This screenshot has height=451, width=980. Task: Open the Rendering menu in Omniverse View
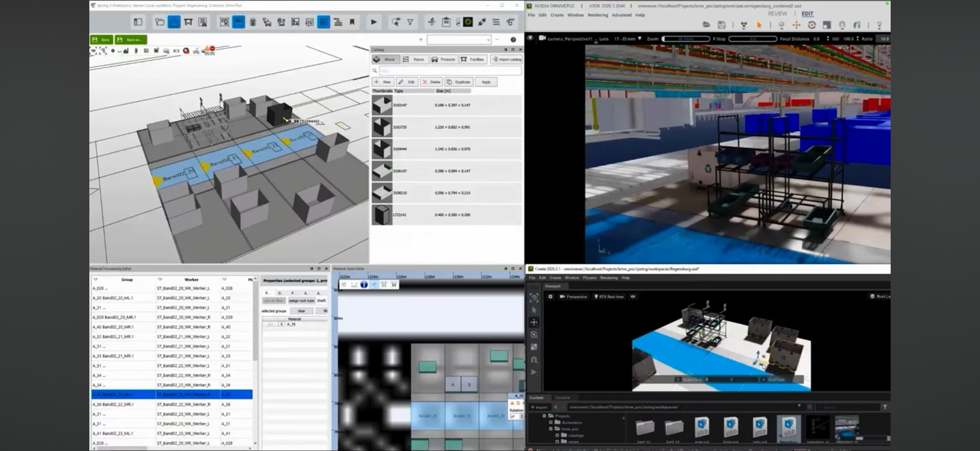pos(597,15)
